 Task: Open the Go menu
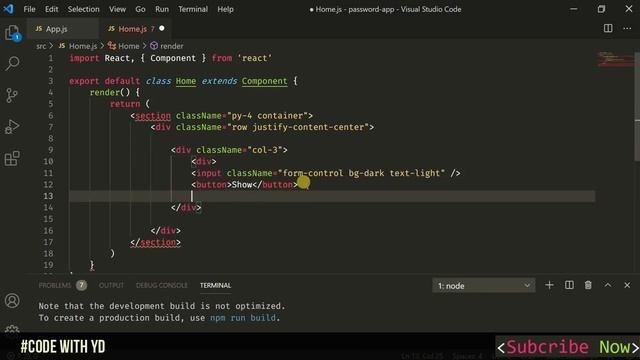pos(140,9)
